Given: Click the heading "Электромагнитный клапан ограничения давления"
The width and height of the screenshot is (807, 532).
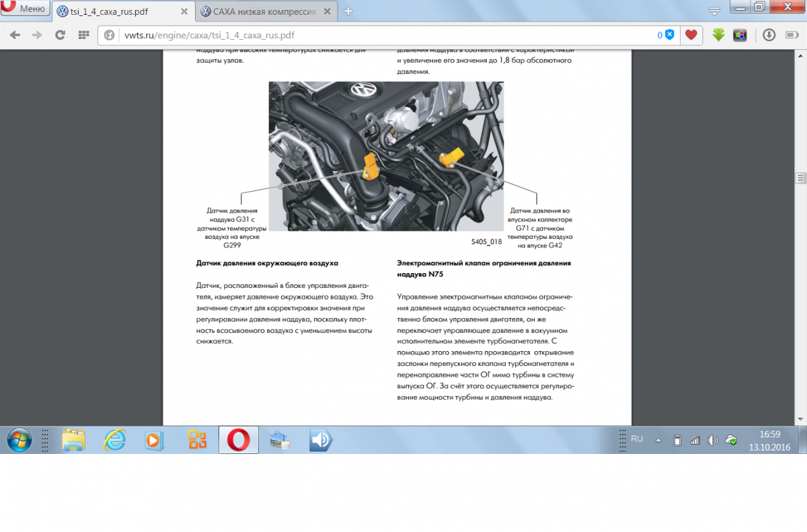Looking at the screenshot, I should [x=484, y=263].
